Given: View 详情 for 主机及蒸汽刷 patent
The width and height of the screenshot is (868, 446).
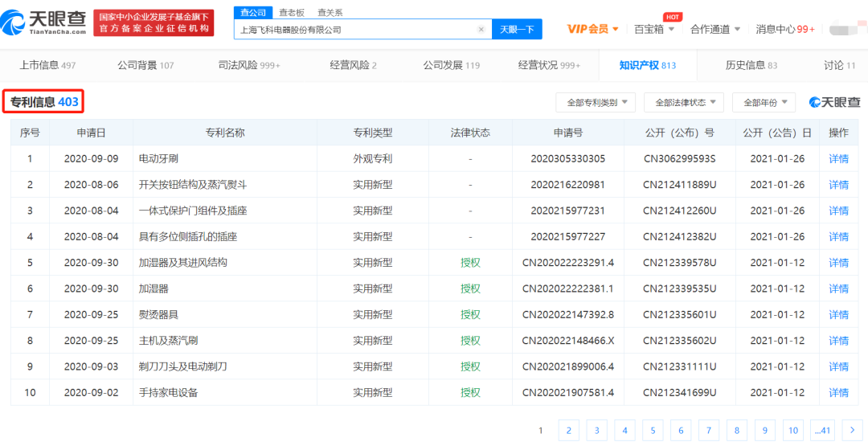Looking at the screenshot, I should [x=838, y=341].
